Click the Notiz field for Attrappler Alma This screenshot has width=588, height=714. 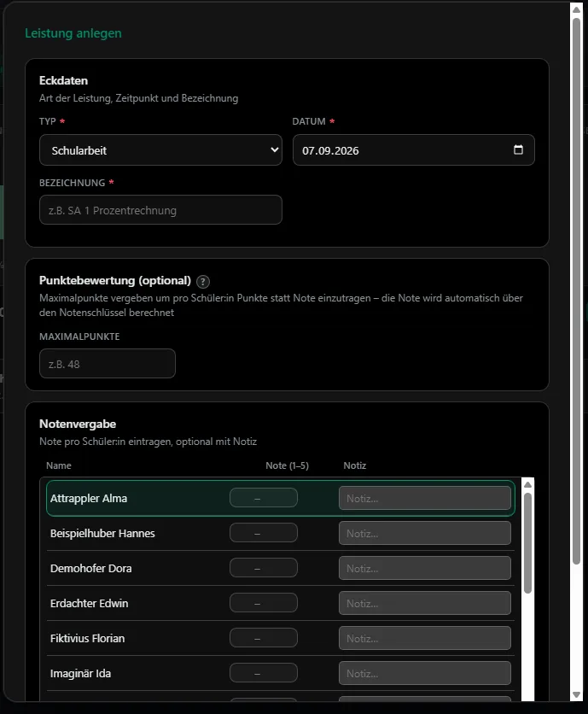tap(425, 498)
